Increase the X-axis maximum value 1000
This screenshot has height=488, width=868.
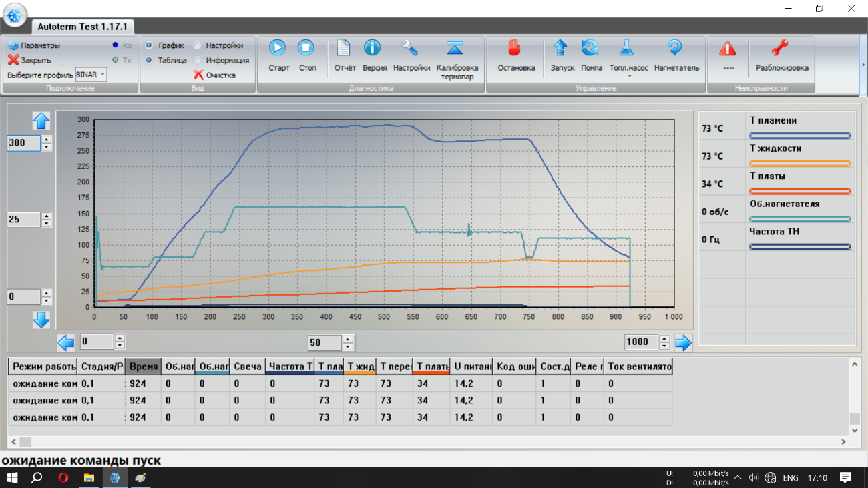664,338
